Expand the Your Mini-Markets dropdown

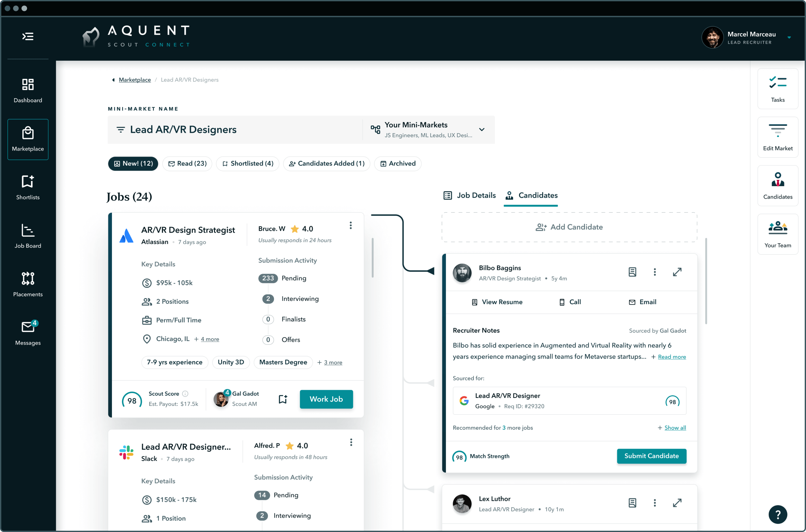pos(482,130)
